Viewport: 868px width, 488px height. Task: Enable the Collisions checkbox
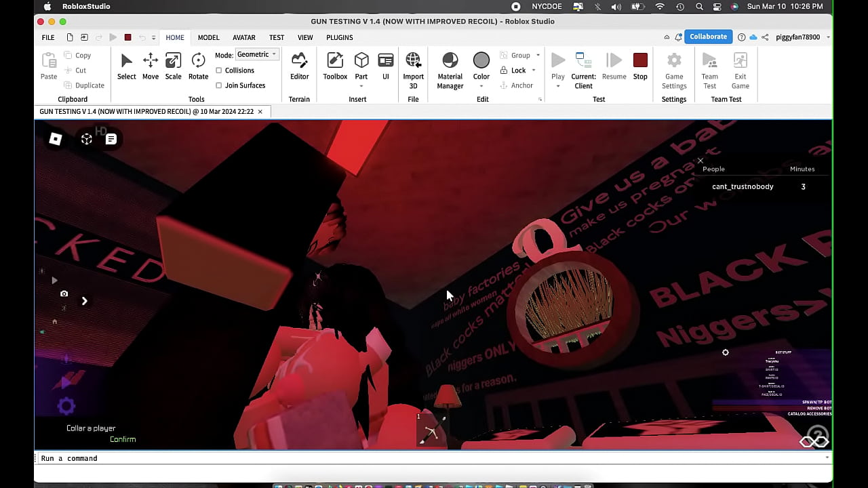(219, 70)
